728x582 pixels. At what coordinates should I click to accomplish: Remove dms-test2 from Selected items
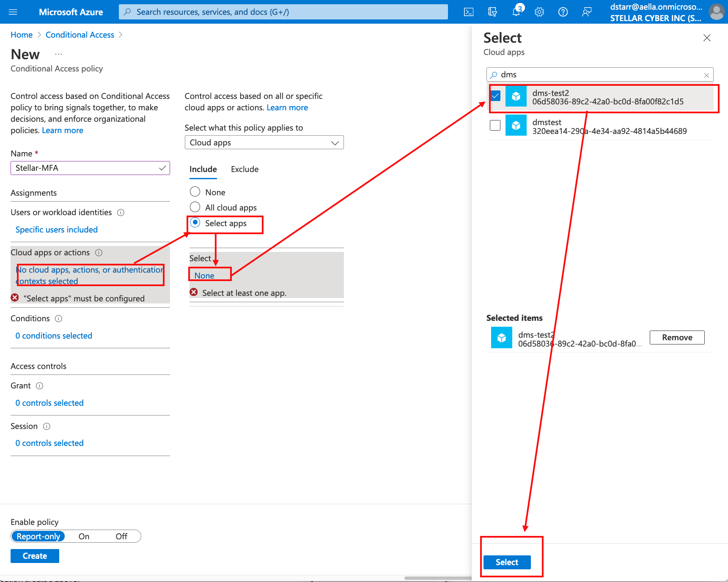[677, 338]
